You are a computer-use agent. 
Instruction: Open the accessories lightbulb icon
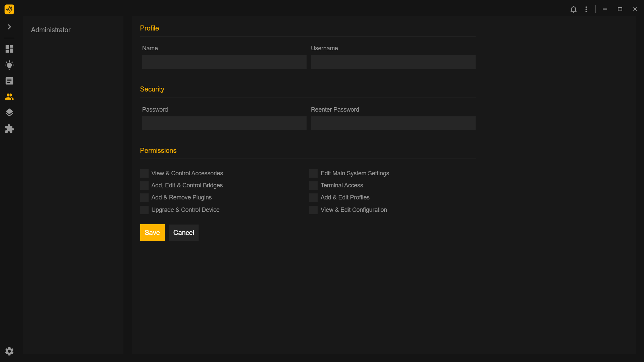pyautogui.click(x=9, y=65)
